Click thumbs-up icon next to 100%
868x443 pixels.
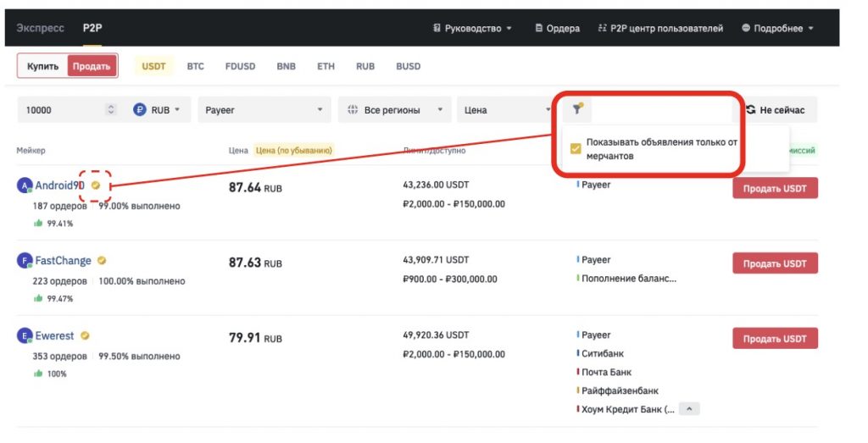(x=38, y=374)
